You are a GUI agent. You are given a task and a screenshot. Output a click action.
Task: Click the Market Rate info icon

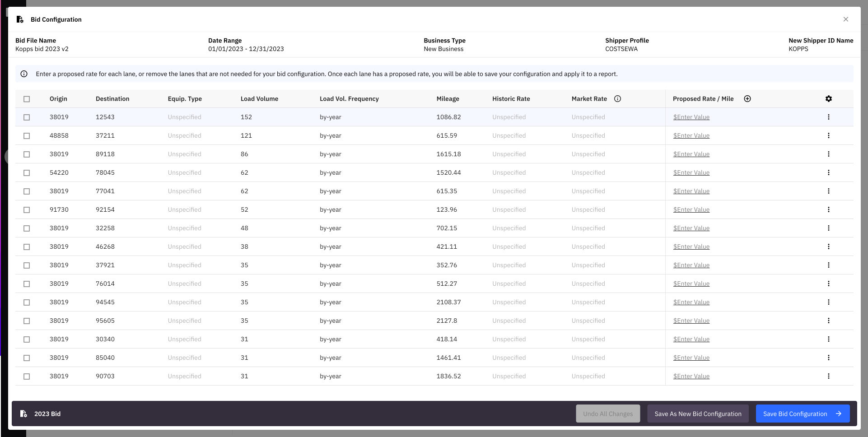(617, 99)
